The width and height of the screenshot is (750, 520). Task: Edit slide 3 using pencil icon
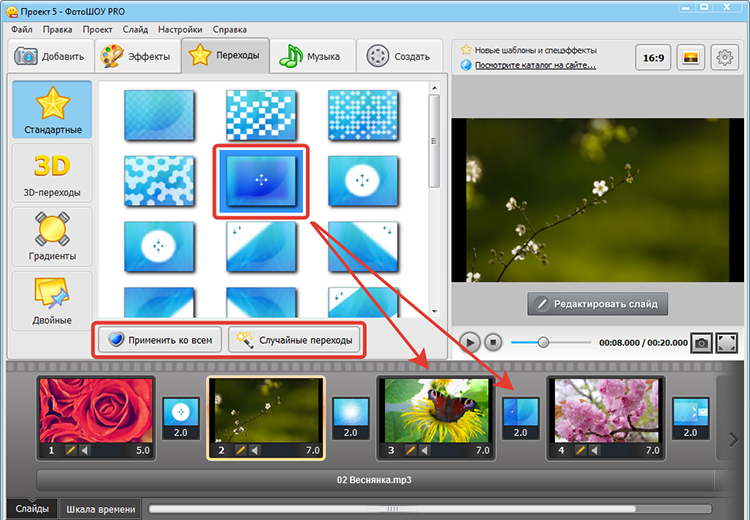coord(410,450)
